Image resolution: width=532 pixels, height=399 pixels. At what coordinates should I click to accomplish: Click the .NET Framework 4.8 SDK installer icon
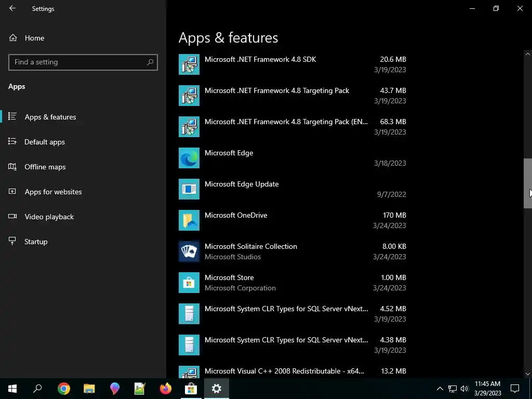[189, 64]
